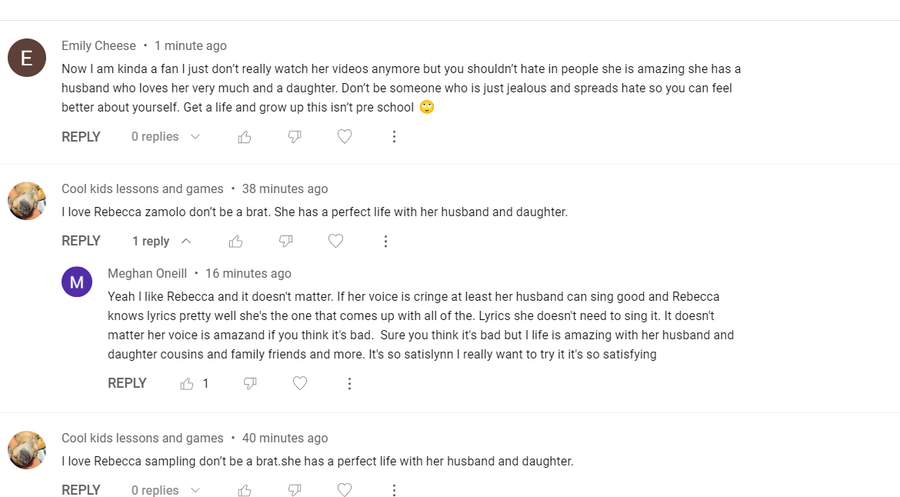Open menu for the 40 minutes ago comment

[394, 490]
